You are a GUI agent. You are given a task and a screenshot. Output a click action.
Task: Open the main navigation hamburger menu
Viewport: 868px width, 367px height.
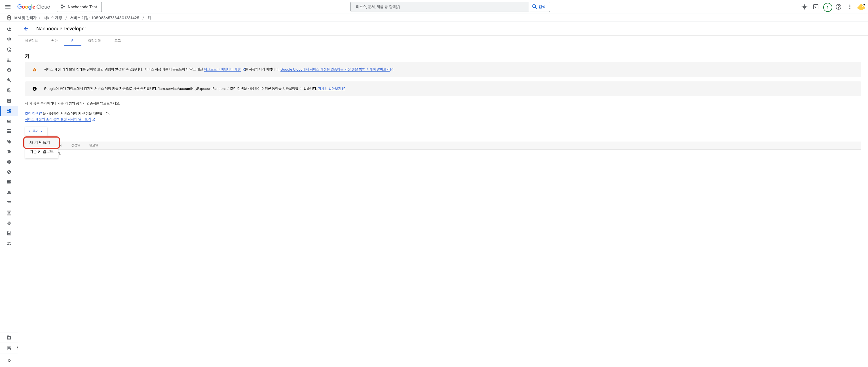(8, 7)
